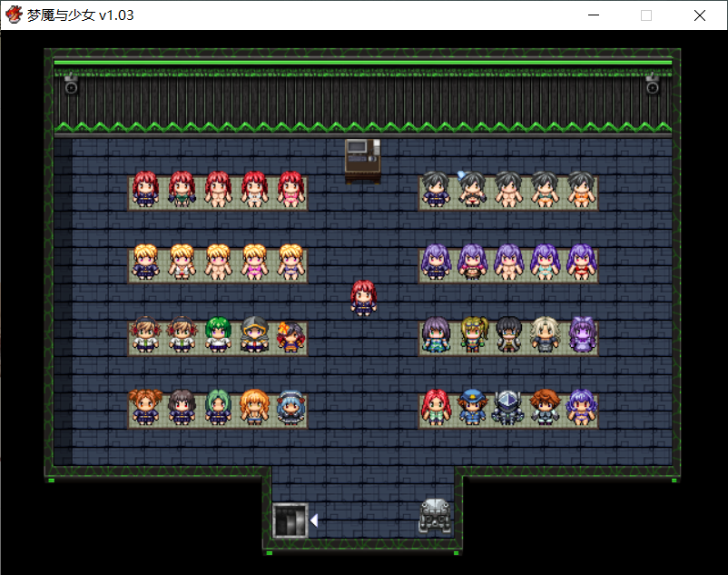Select the bright green-haired girl in white shirt
The height and width of the screenshot is (575, 728).
pyautogui.click(x=218, y=334)
